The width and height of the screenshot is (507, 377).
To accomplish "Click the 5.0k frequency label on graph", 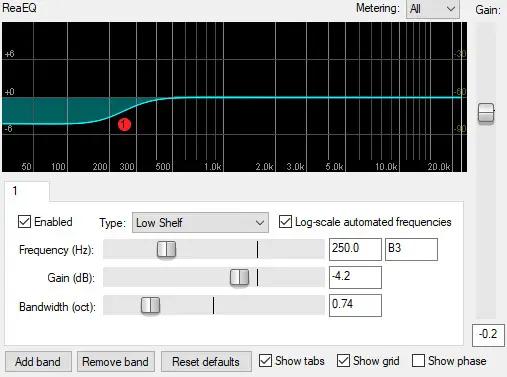I will pyautogui.click(x=334, y=167).
